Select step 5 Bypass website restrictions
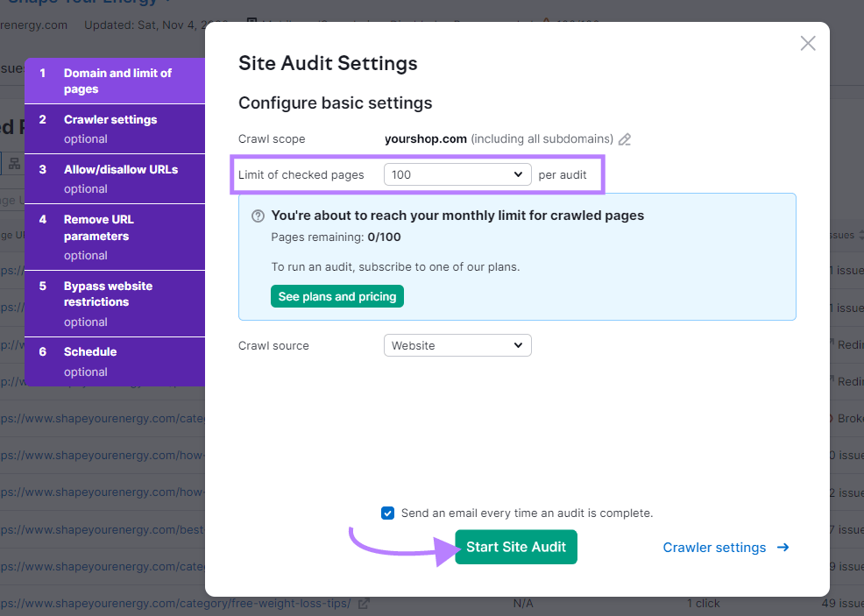Screen dimensions: 864x616 coord(115,303)
